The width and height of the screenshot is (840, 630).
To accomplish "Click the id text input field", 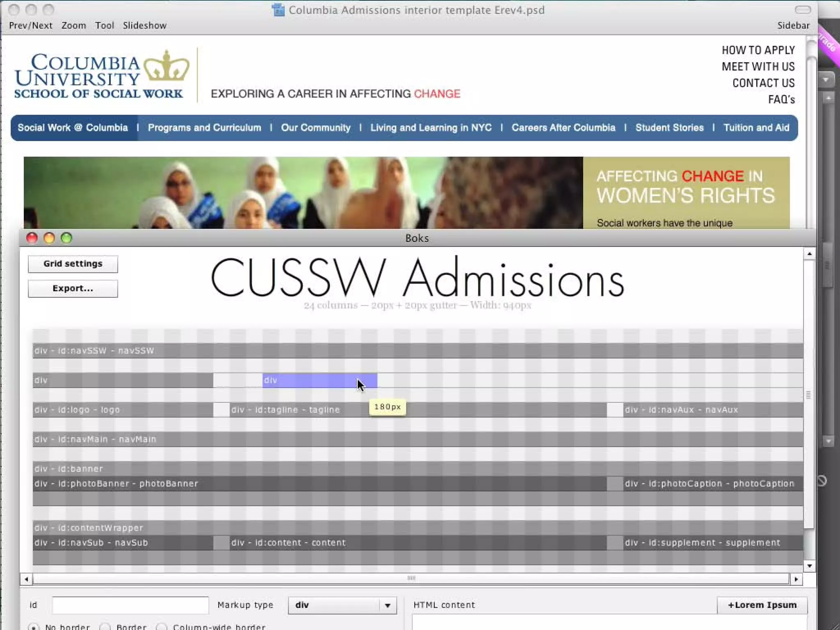I will pyautogui.click(x=130, y=605).
